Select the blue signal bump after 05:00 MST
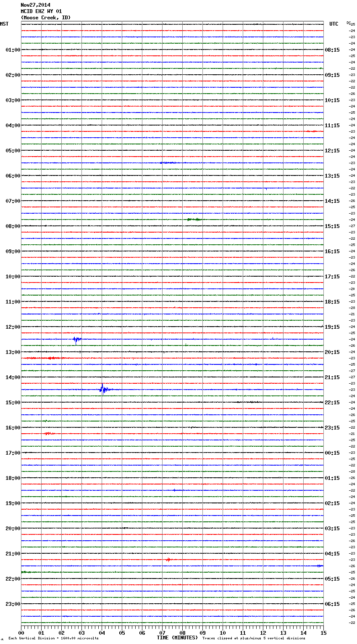This screenshot has height=644, width=357. 168,162
